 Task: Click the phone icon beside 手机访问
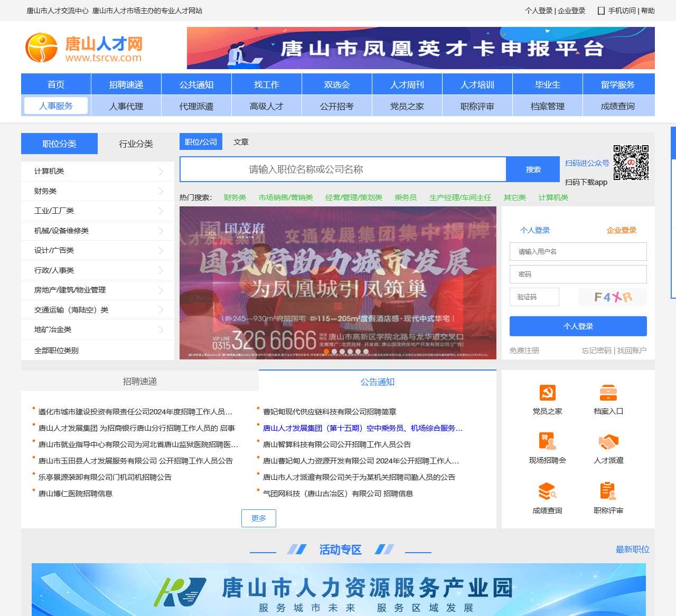click(601, 11)
